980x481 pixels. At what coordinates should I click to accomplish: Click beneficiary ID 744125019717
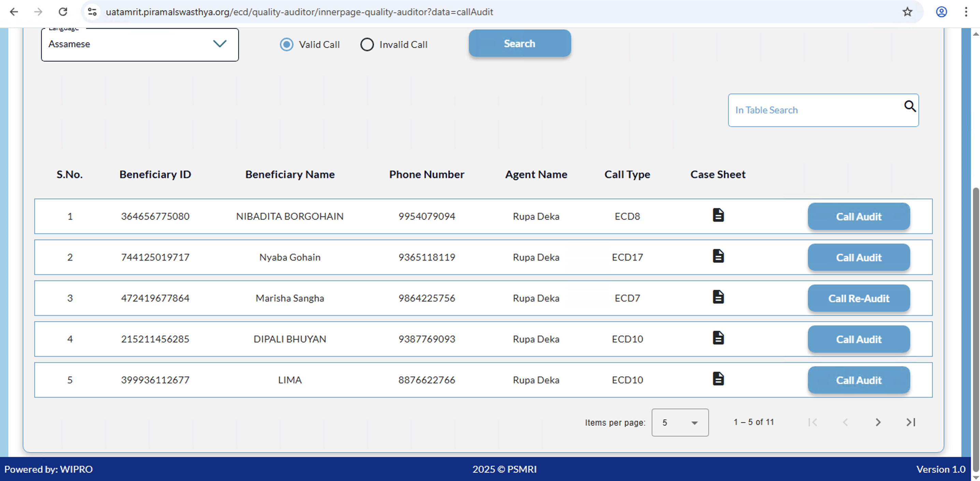click(155, 258)
